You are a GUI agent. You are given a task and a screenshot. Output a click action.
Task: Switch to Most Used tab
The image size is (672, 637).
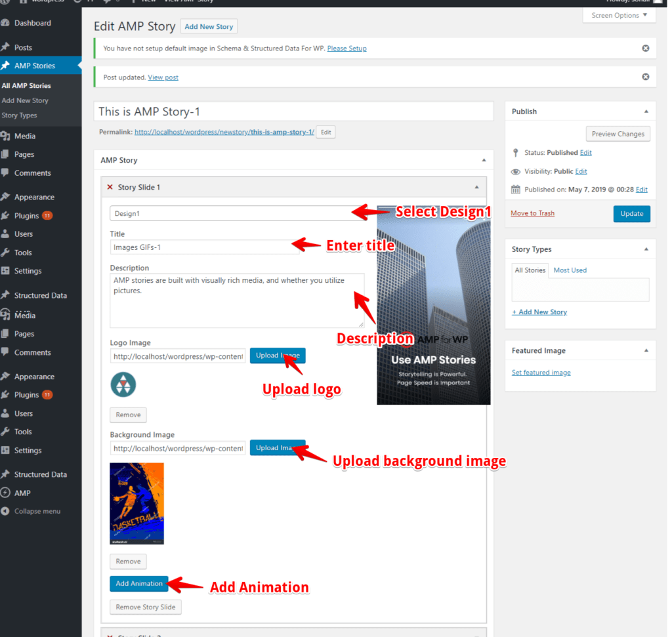570,270
